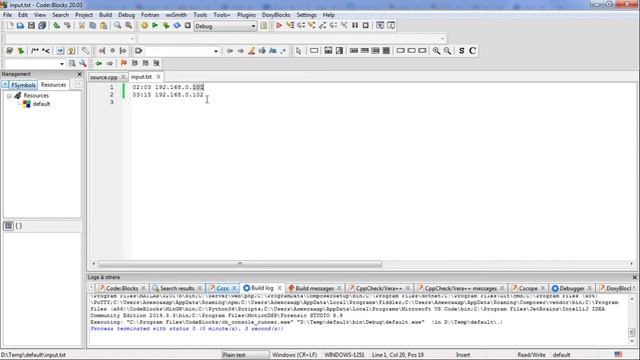The image size is (640, 360).
Task: Click line 2 text 03:15 192.168.0.102
Action: click(168, 95)
